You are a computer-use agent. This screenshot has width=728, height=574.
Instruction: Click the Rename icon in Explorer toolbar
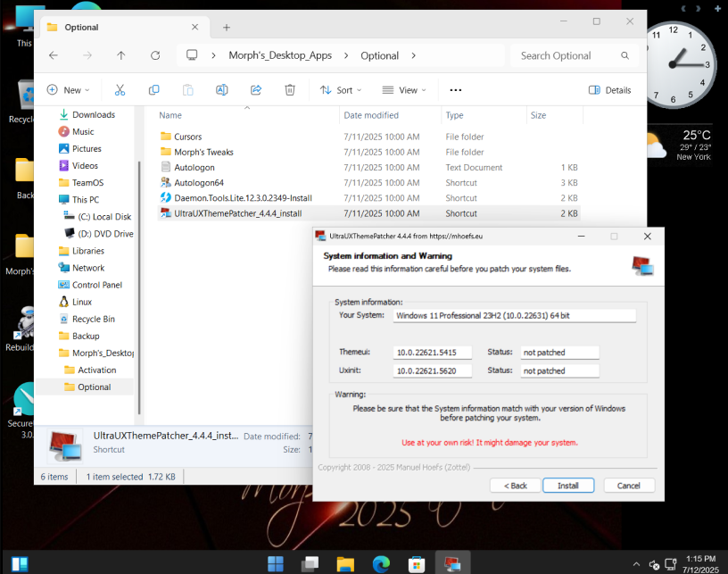[222, 90]
